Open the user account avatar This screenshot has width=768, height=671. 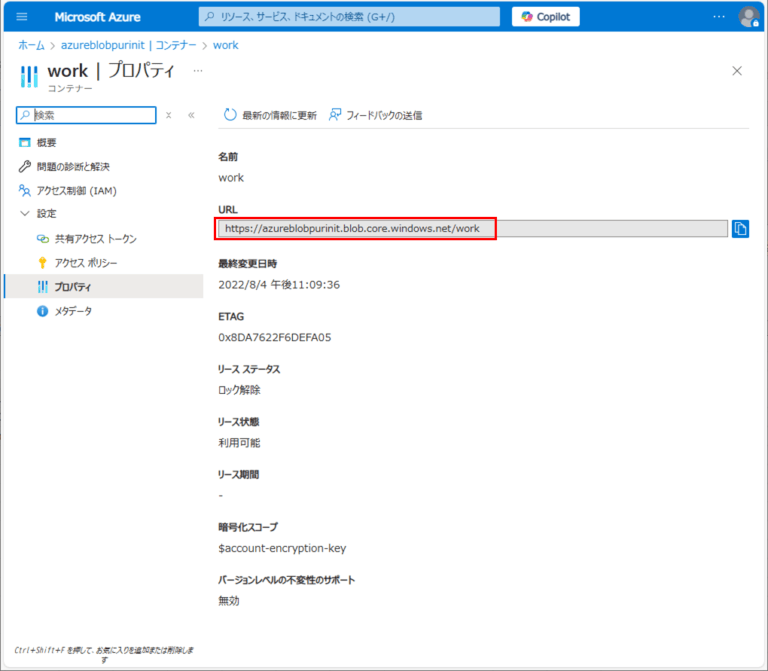pyautogui.click(x=747, y=17)
